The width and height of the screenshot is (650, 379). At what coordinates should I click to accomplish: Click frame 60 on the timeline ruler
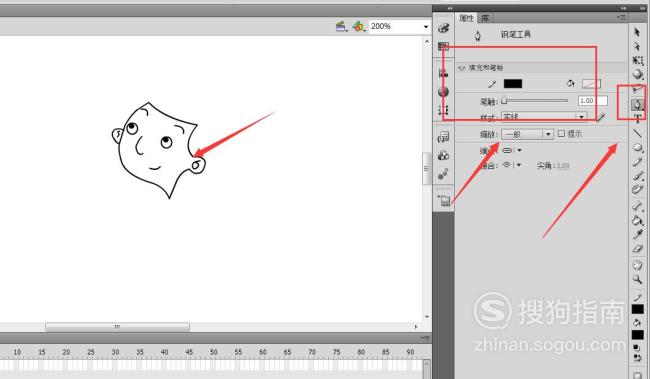pos(263,352)
